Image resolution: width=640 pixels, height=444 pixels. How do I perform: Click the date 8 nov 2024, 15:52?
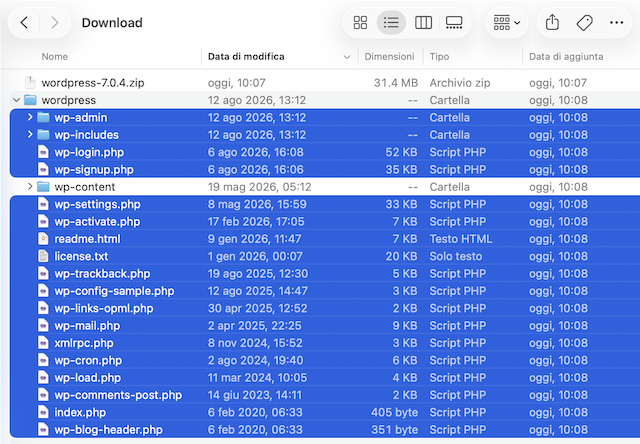(x=255, y=343)
